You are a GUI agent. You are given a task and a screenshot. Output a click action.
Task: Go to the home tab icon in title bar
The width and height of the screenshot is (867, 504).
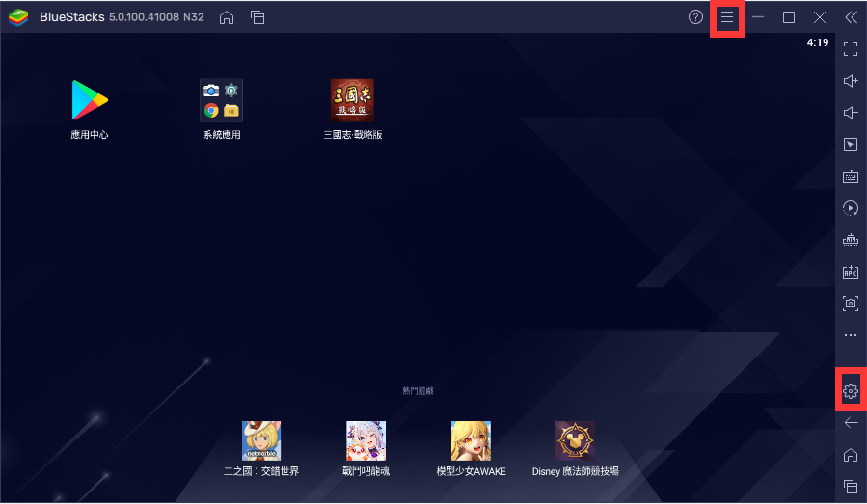click(x=226, y=17)
